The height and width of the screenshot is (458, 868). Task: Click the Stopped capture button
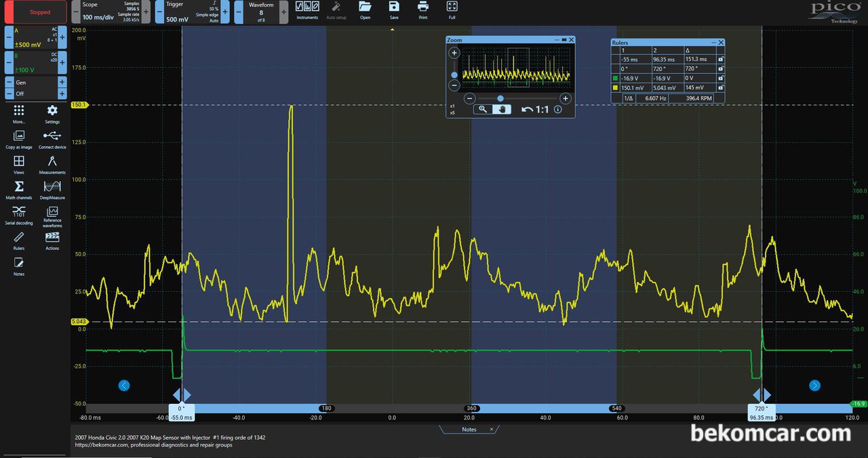tap(36, 12)
